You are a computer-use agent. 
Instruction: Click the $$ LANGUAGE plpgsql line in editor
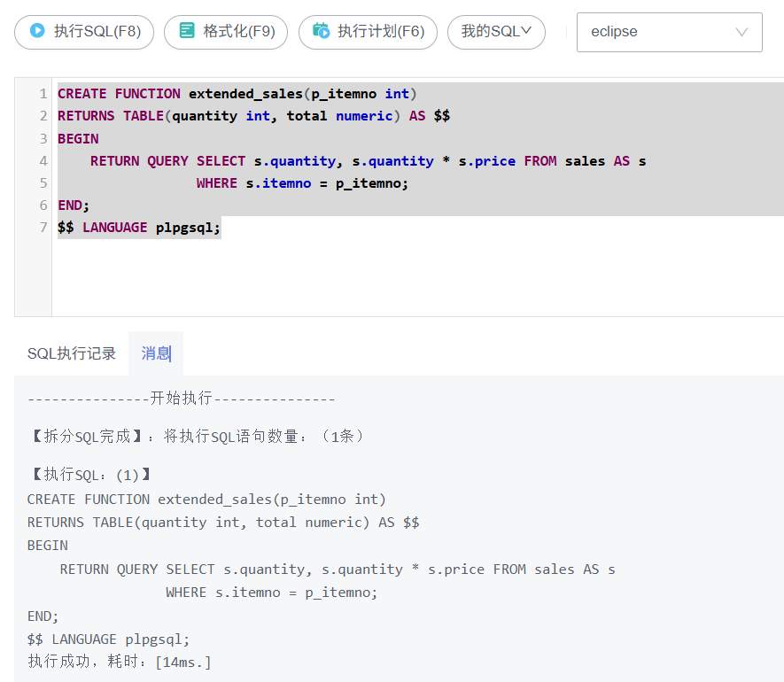click(139, 228)
